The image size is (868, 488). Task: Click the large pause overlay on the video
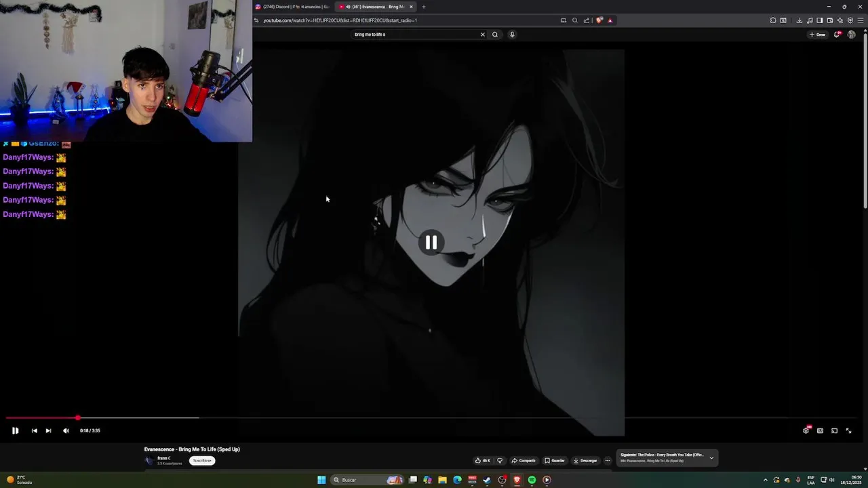(x=431, y=243)
